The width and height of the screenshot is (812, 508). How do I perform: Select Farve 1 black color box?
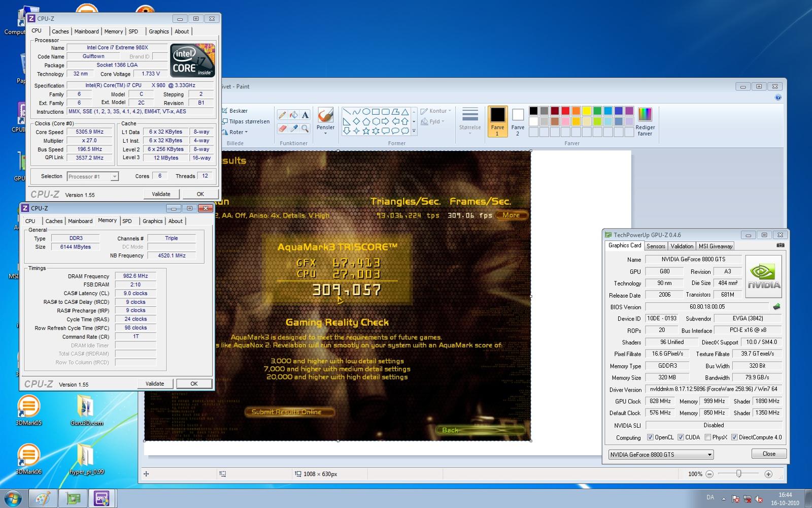pos(497,121)
